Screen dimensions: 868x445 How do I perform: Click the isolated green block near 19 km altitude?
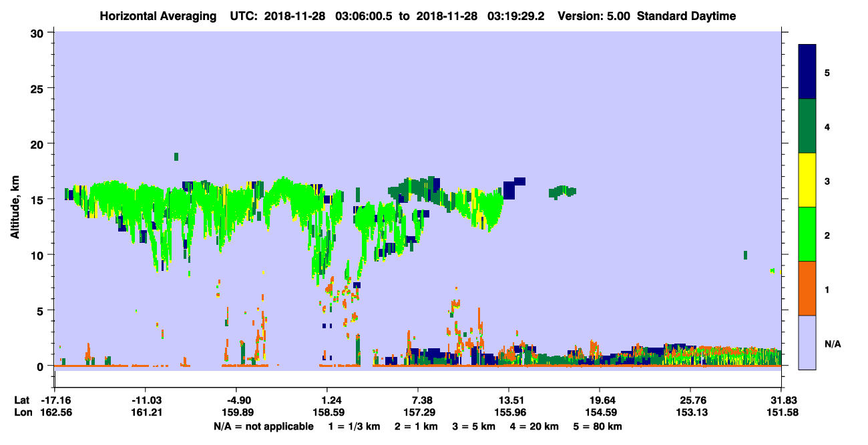click(x=176, y=157)
